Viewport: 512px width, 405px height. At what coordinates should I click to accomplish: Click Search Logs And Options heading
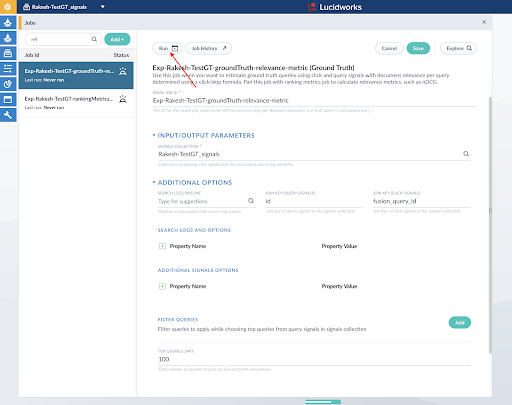pos(194,230)
